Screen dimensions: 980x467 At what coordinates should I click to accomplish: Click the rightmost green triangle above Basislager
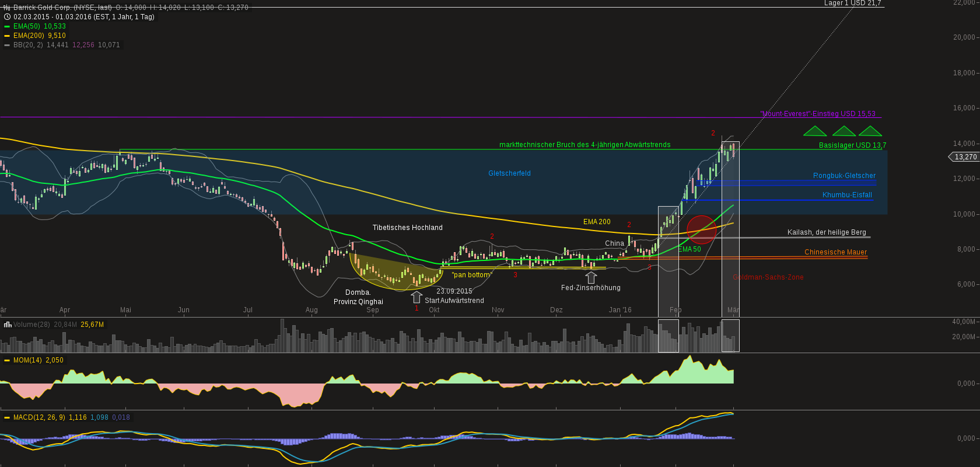point(870,131)
